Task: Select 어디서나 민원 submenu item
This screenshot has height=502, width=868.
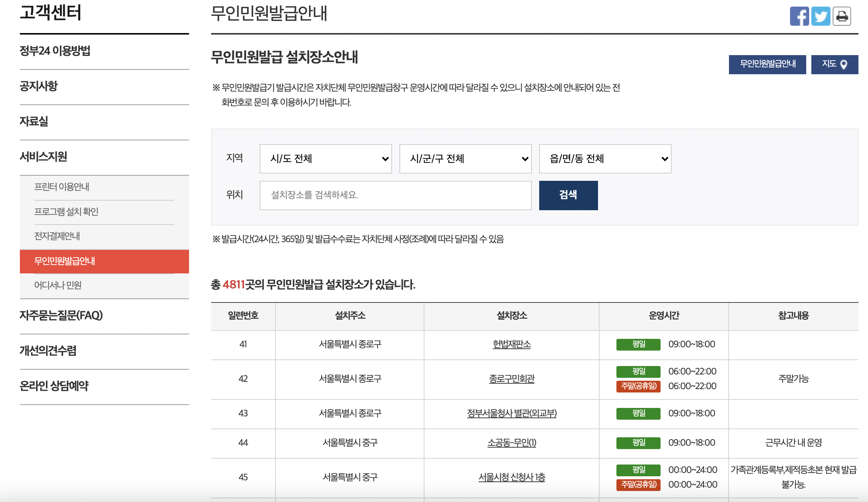Action: pos(58,285)
